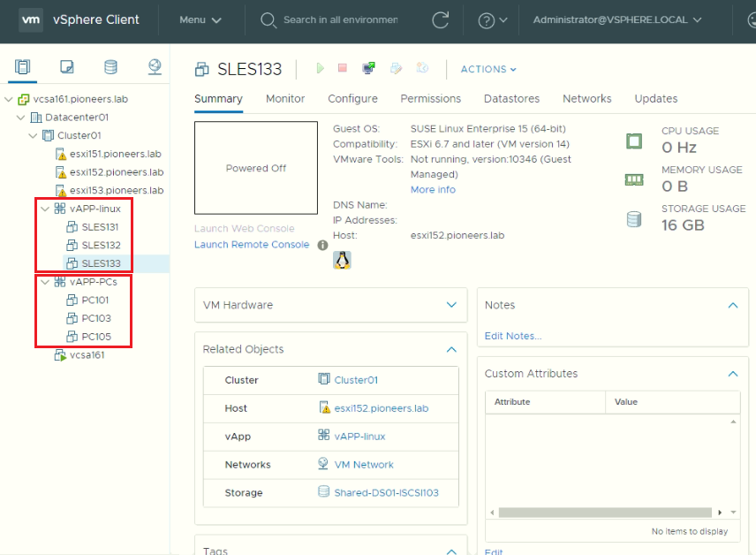Click the Linux penguin icon
Viewport: 756px width, 555px height.
pos(342,260)
